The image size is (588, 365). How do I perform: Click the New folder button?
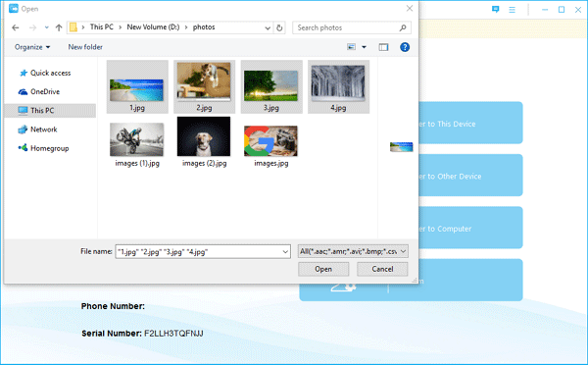(x=85, y=47)
